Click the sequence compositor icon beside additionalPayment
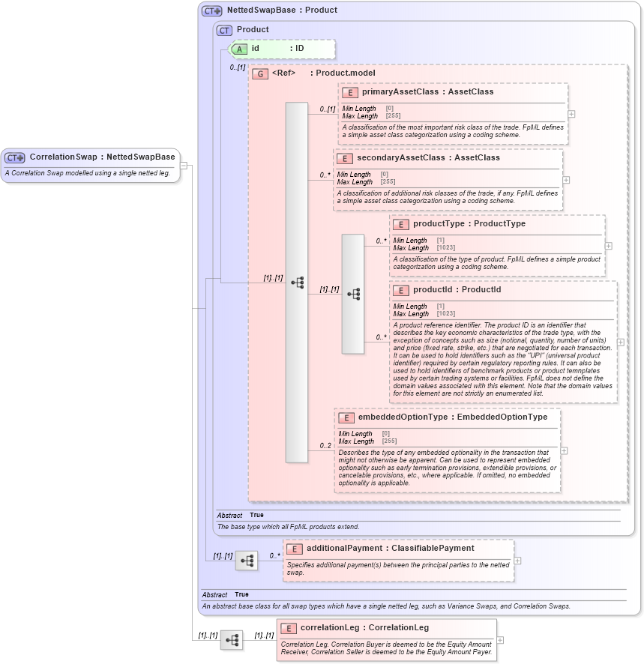Screen dimensions: 644x664 click(x=247, y=561)
